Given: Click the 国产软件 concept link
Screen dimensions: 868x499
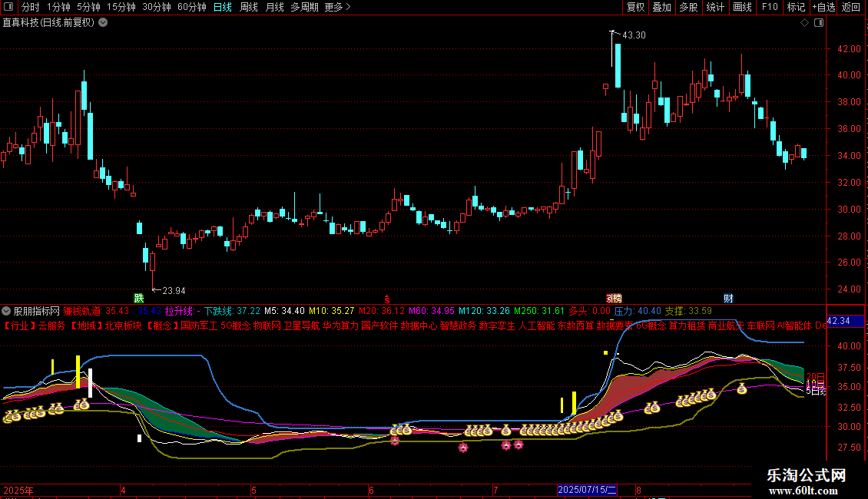Looking at the screenshot, I should 379,326.
